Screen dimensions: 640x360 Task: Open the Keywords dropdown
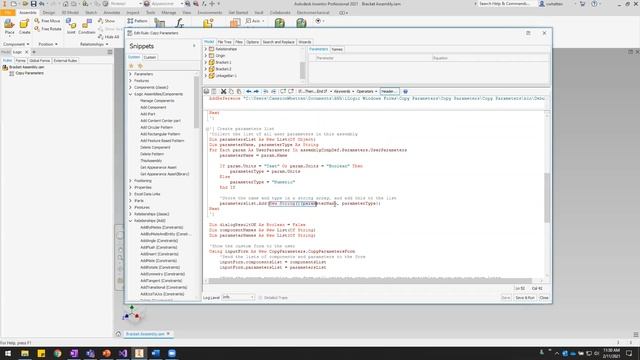click(344, 91)
